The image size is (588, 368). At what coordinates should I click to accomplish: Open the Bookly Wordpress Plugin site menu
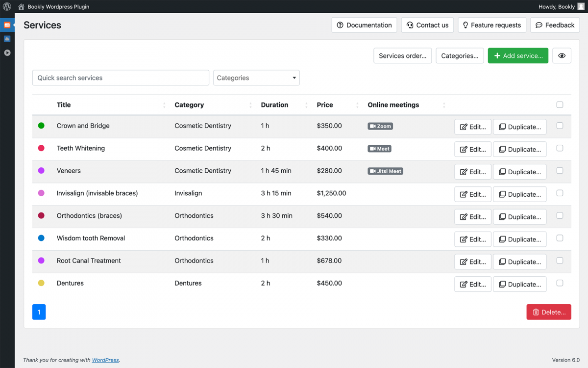54,6
